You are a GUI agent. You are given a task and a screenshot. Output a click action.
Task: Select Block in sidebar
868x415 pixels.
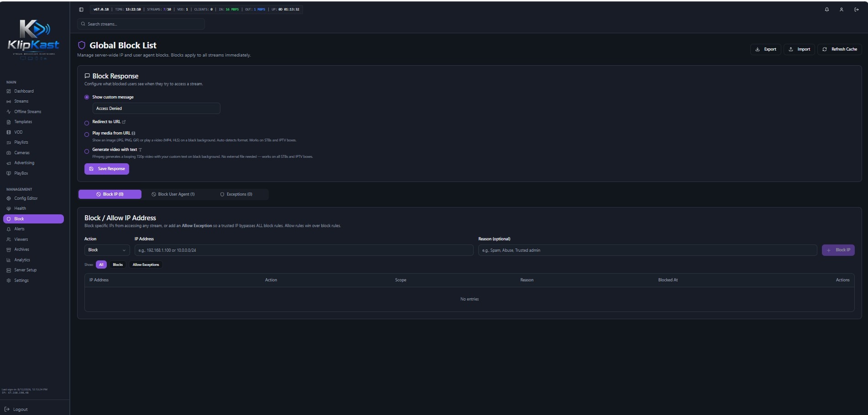[33, 219]
